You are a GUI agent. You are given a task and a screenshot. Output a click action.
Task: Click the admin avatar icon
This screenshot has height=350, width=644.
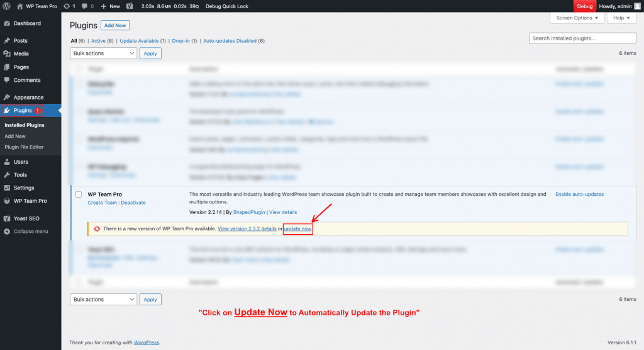[637, 6]
